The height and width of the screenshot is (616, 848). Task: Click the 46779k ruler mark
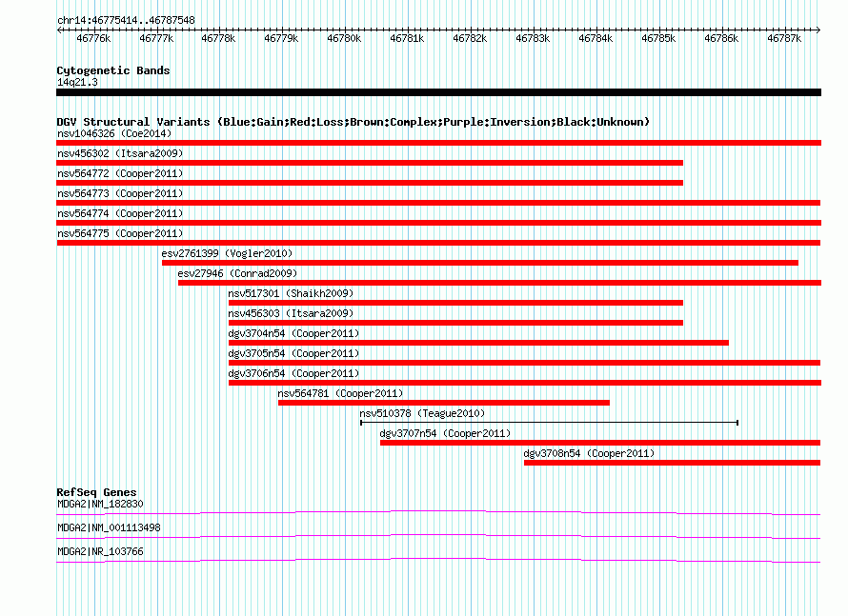tap(281, 38)
